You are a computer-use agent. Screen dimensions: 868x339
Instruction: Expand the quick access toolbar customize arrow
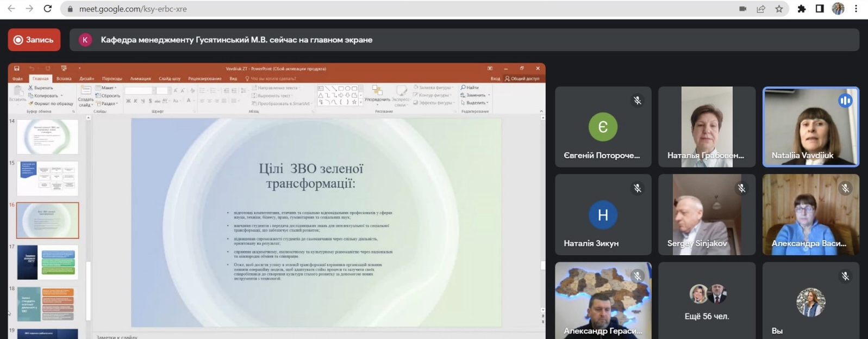tap(79, 69)
